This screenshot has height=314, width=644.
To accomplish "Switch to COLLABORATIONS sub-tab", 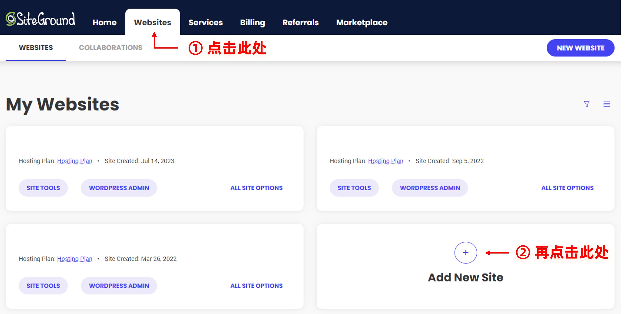I will [x=110, y=47].
